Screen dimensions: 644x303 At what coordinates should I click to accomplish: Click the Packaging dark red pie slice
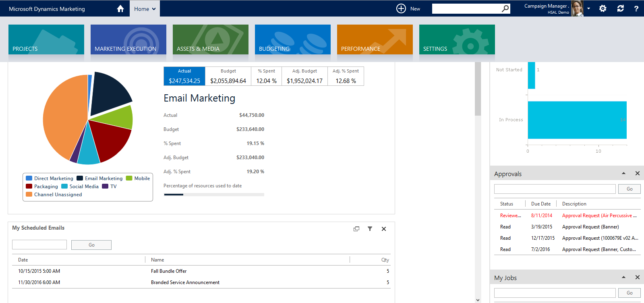[111, 139]
